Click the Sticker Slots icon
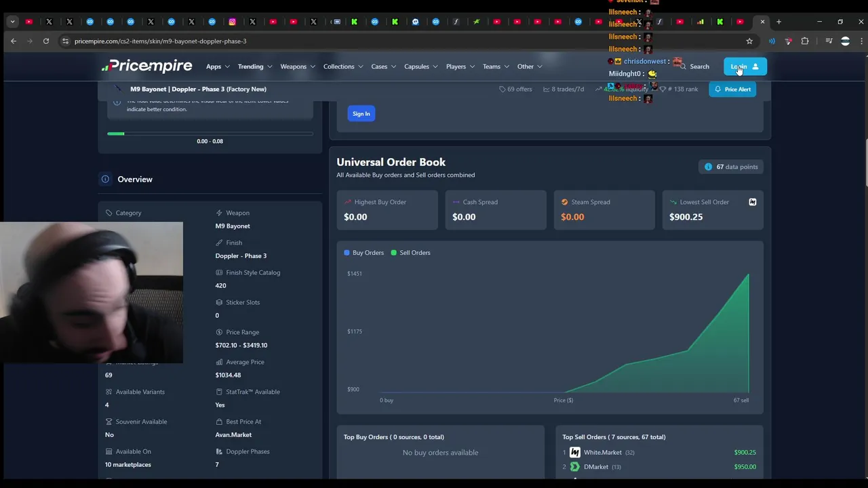 point(219,302)
